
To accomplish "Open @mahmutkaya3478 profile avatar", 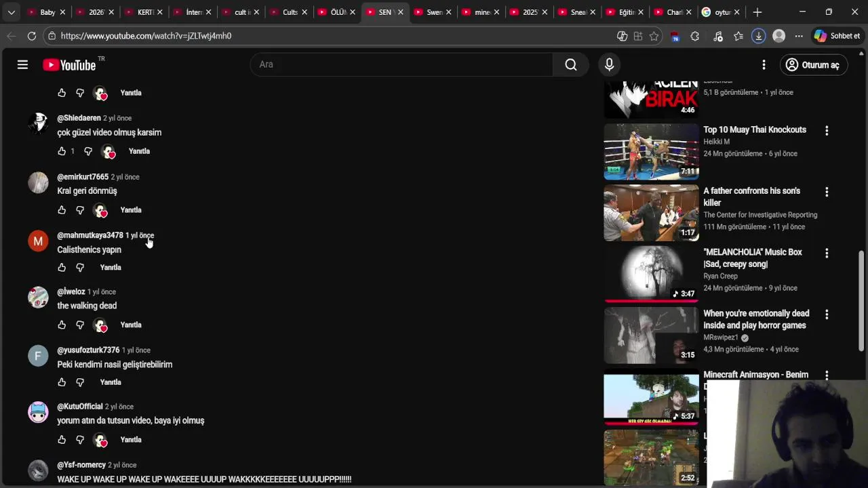I will click(38, 241).
